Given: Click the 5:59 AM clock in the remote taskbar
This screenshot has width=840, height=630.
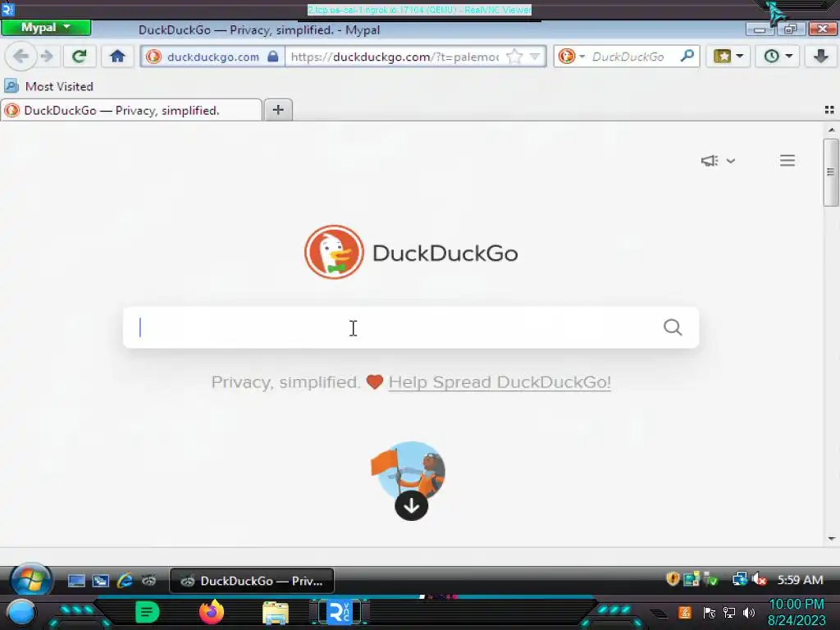Looking at the screenshot, I should (800, 580).
